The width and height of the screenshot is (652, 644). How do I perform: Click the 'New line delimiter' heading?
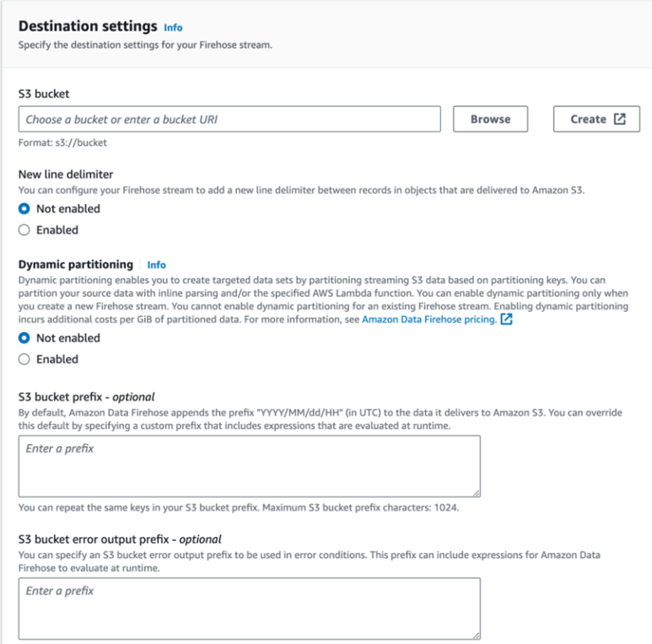[x=66, y=174]
